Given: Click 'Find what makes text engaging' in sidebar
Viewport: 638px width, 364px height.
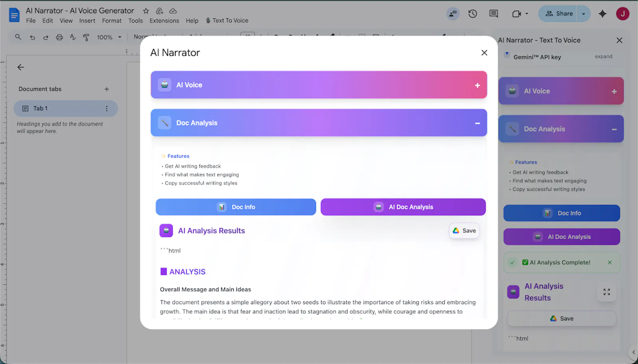Looking at the screenshot, I should click(x=549, y=181).
